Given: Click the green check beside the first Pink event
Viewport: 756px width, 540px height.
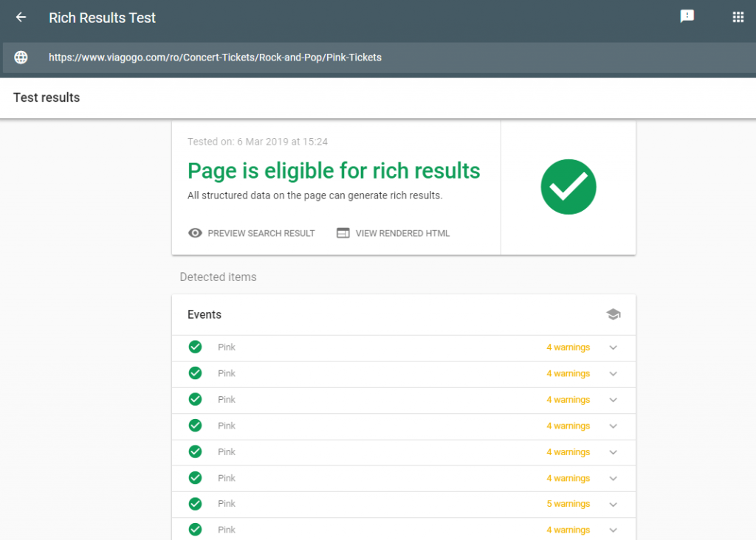Looking at the screenshot, I should click(195, 347).
